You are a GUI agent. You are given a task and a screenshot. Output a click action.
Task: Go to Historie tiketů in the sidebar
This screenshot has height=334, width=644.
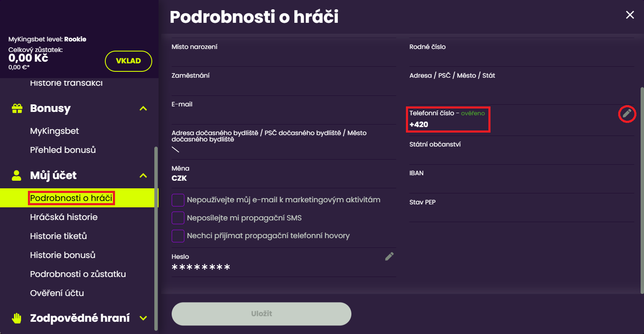tap(58, 236)
